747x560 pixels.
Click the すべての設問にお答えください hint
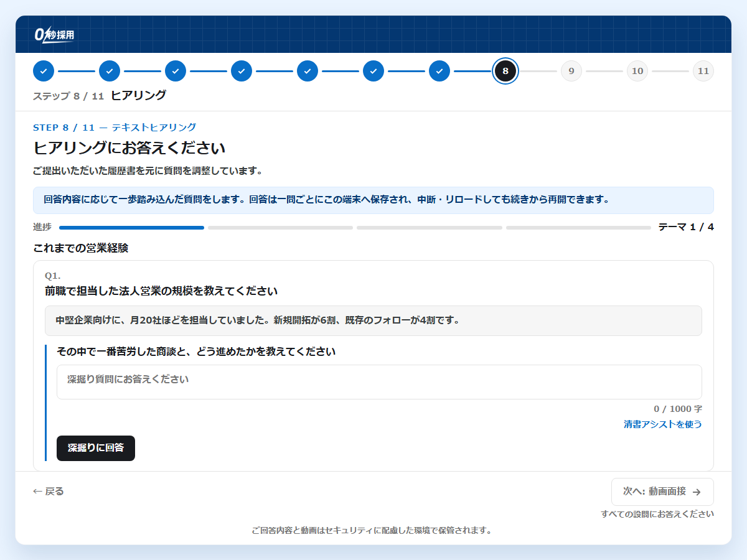[657, 514]
